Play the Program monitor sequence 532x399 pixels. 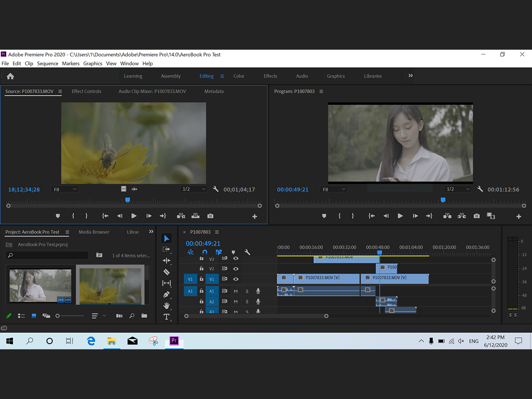click(x=400, y=216)
